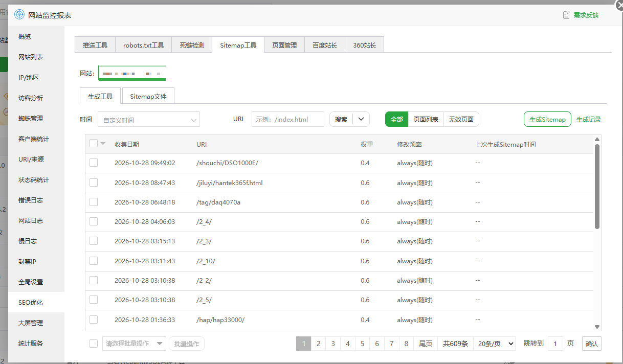Screen dimensions: 623x364
Task: Open the 生成记录 link
Action: (589, 120)
